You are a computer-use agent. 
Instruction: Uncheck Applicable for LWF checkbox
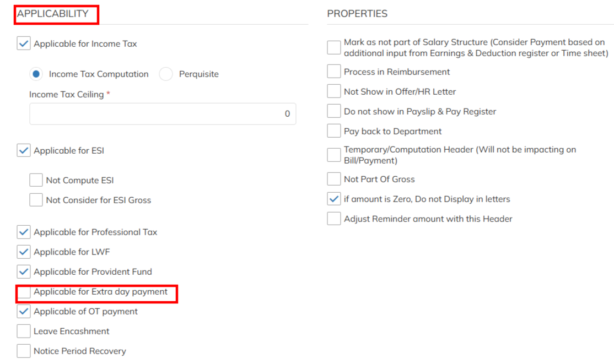click(24, 252)
